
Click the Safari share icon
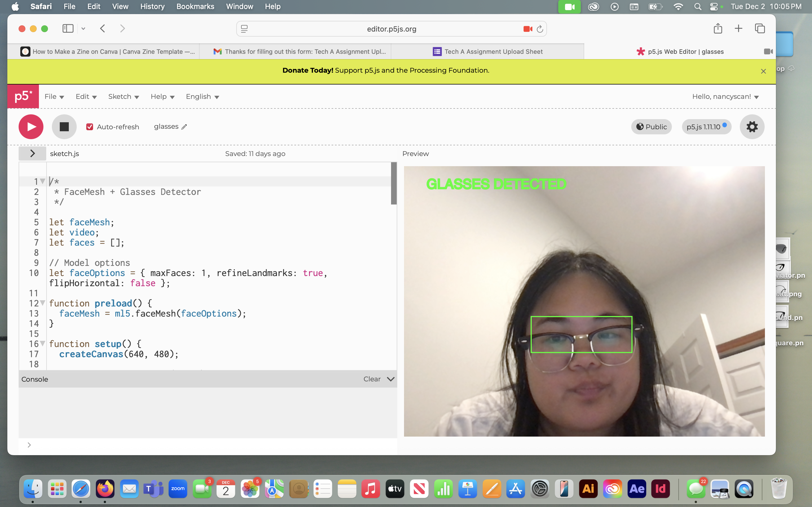pos(718,28)
